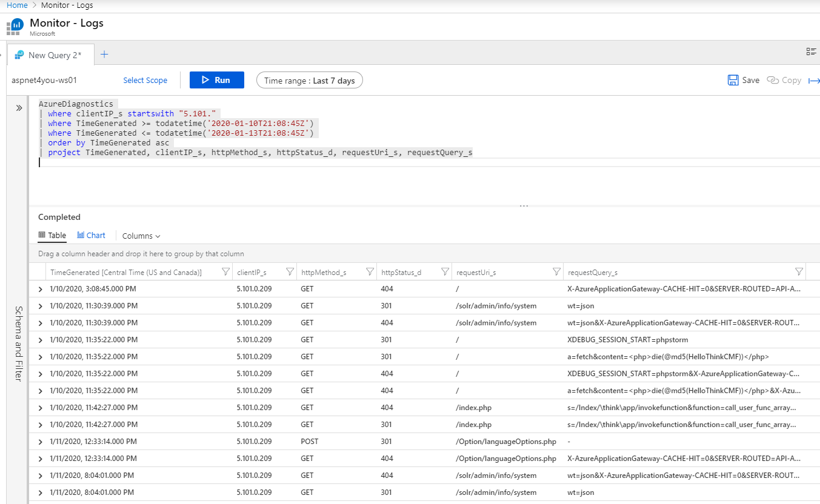820x504 pixels.
Task: Click requestUri_s column header
Action: [476, 273]
